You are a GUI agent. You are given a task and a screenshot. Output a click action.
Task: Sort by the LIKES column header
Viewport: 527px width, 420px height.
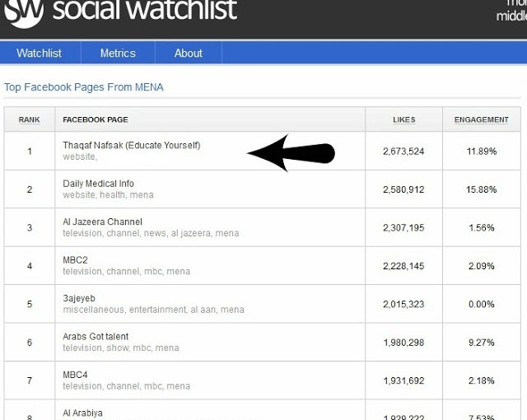click(x=404, y=119)
